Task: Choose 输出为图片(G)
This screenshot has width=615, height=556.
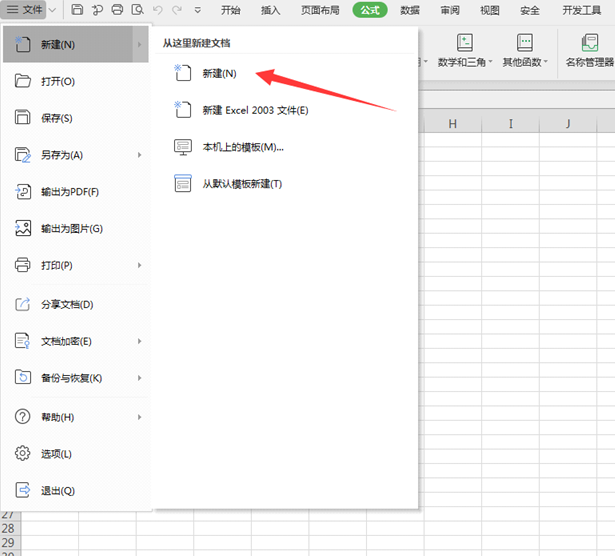Action: click(75, 229)
